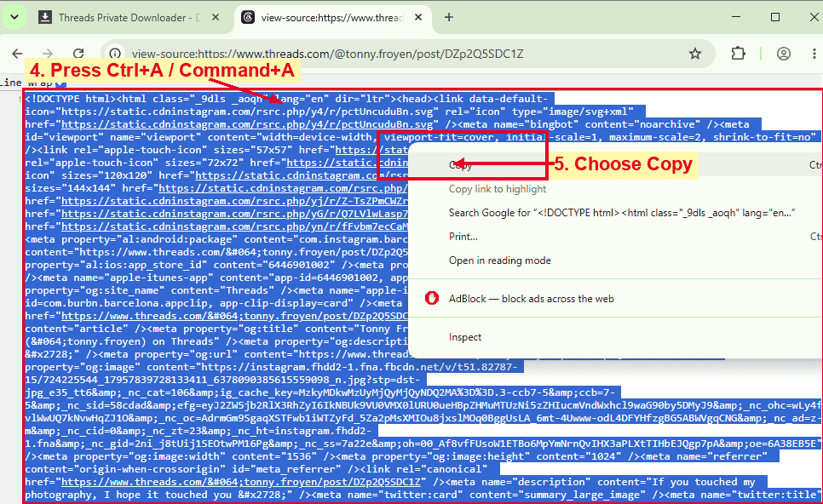Viewport: 823px width, 504px height.
Task: Open sizes="120x120" href link
Action: coord(302,175)
